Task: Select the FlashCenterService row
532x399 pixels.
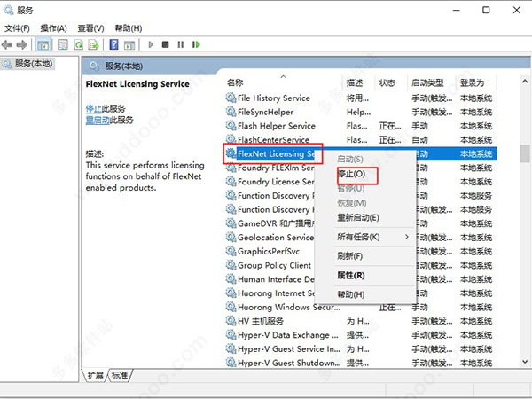Action: click(360, 139)
